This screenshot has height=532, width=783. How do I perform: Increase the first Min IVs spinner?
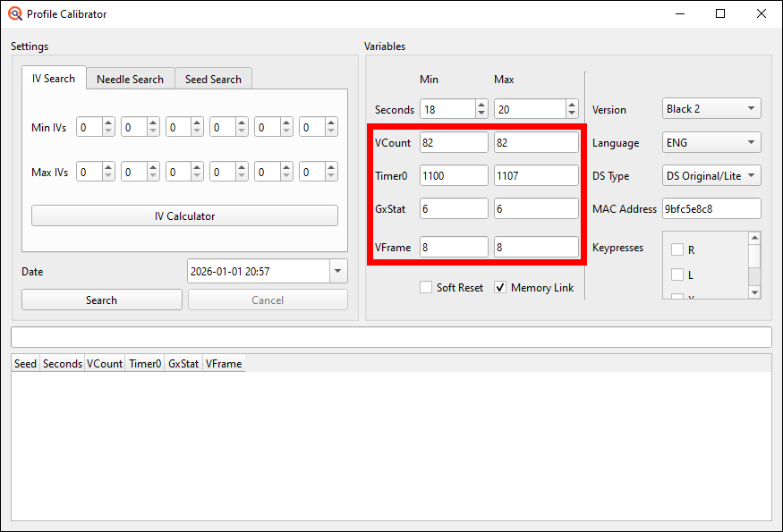[x=107, y=122]
